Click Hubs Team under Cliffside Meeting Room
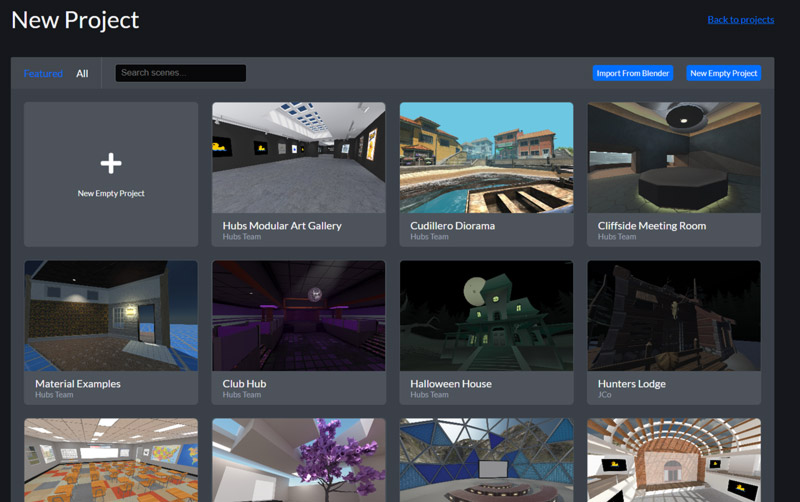 pos(617,237)
